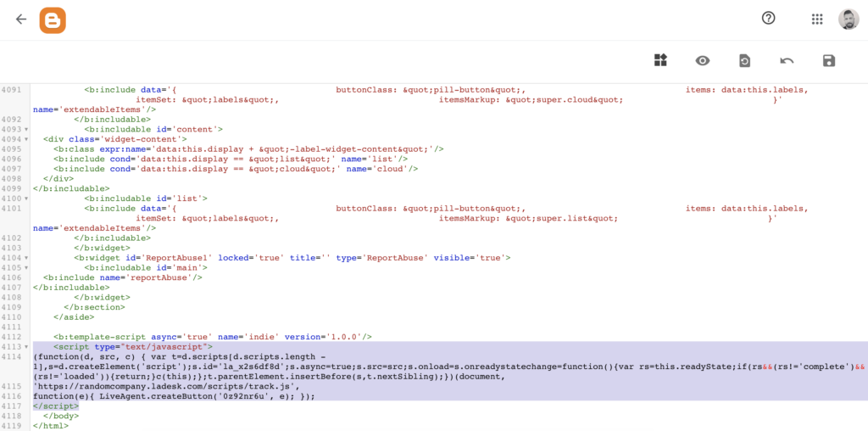The width and height of the screenshot is (868, 431).
Task: Click the back arrow to leave editor
Action: pyautogui.click(x=21, y=19)
